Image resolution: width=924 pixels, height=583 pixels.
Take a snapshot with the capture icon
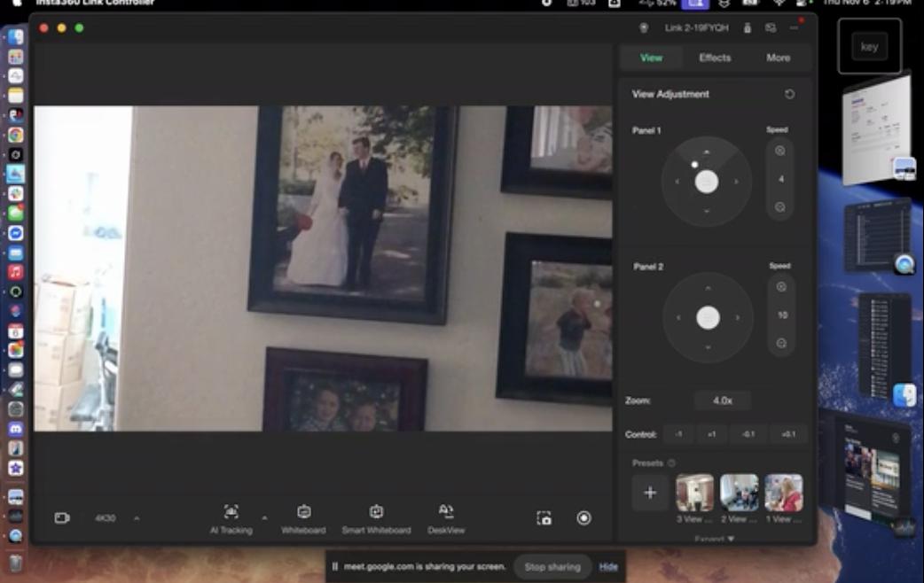(544, 518)
